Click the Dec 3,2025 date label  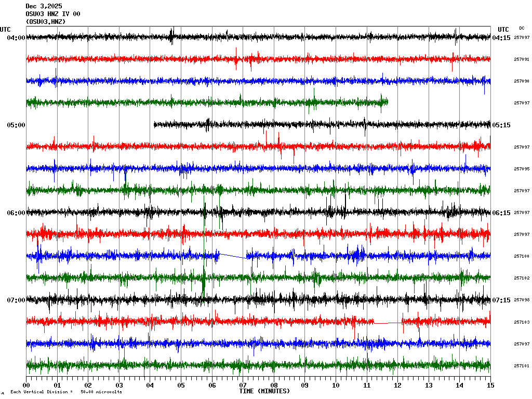44,6
